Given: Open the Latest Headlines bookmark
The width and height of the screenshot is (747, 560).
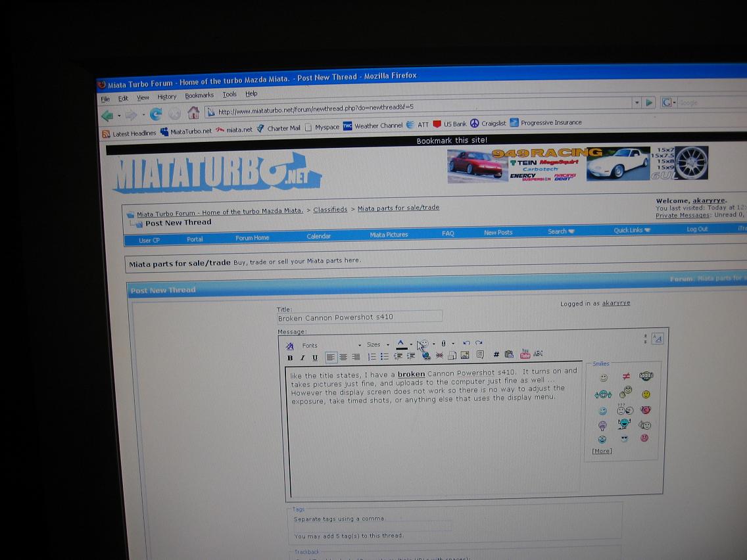Looking at the screenshot, I should (129, 134).
